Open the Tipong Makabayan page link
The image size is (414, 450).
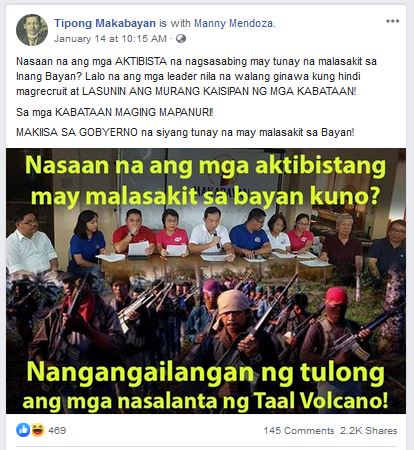pyautogui.click(x=105, y=23)
